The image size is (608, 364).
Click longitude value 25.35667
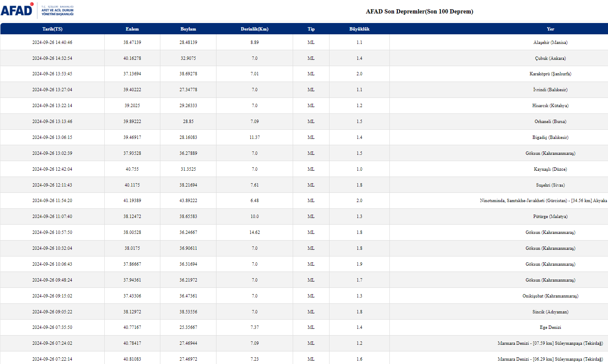tap(188, 327)
